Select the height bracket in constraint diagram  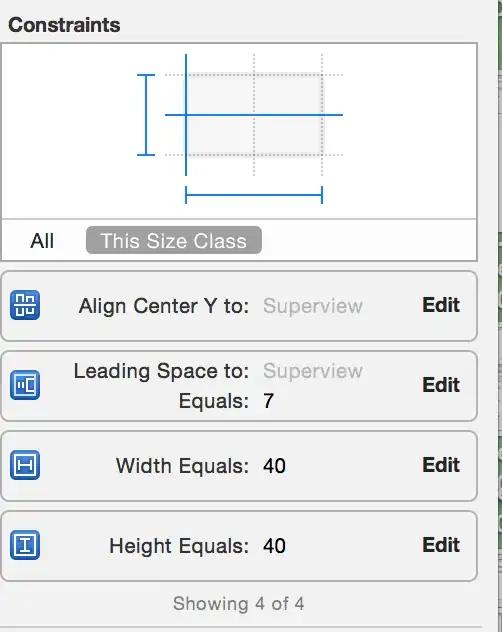(146, 115)
